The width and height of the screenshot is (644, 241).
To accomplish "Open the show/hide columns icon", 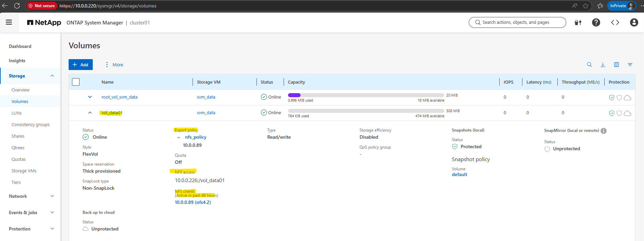I will point(616,65).
